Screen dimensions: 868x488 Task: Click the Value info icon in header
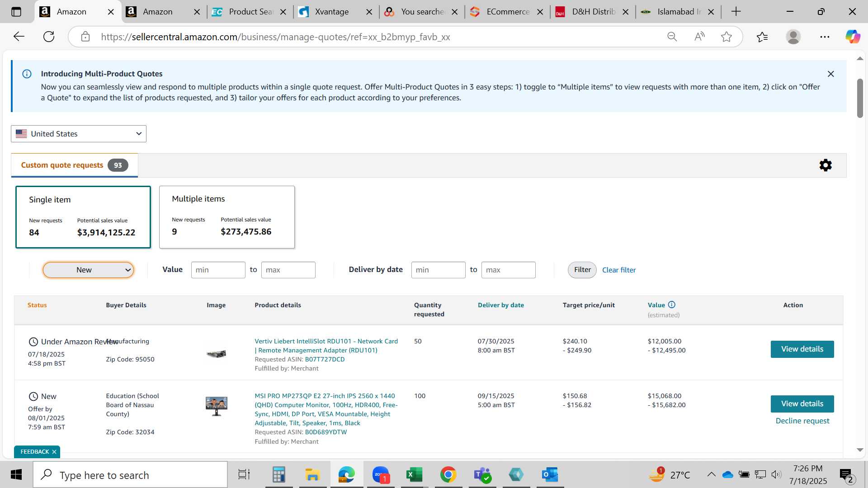[x=672, y=305]
